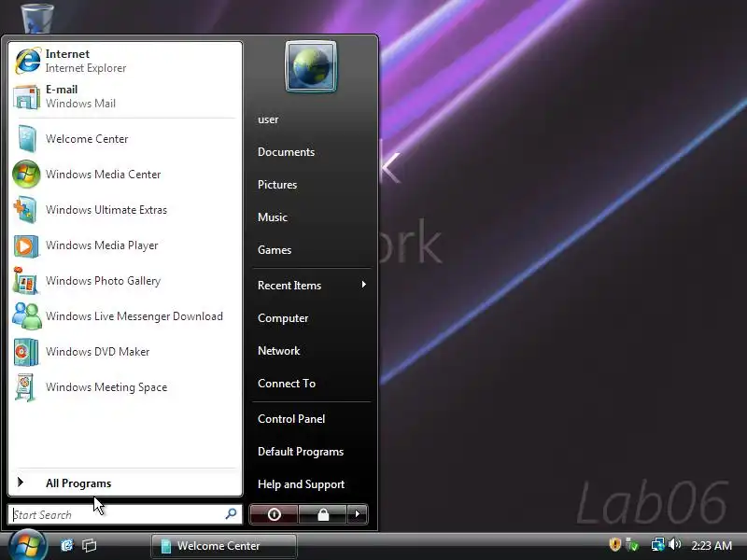This screenshot has width=747, height=560.
Task: Open Default Programs
Action: pyautogui.click(x=301, y=452)
